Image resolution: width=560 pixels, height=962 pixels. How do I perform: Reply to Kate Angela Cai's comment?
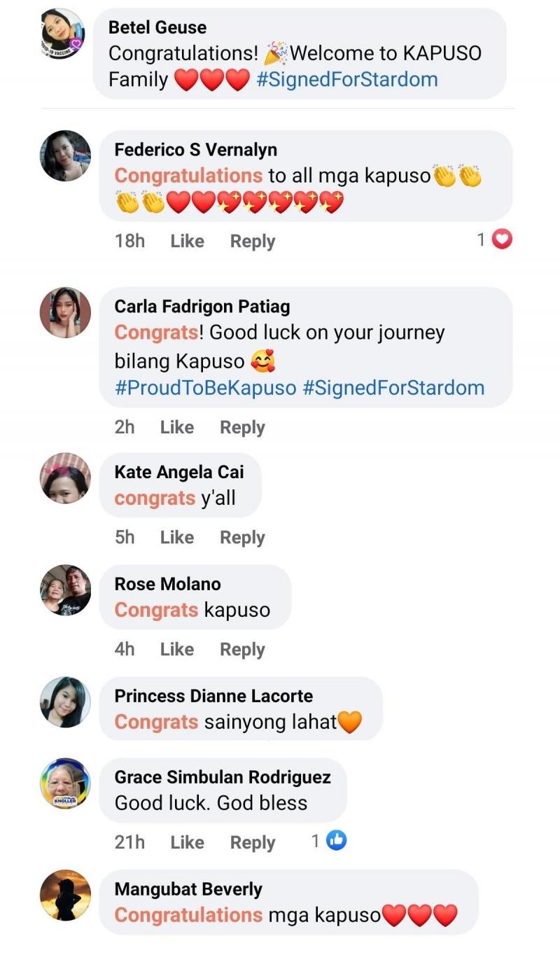242,537
